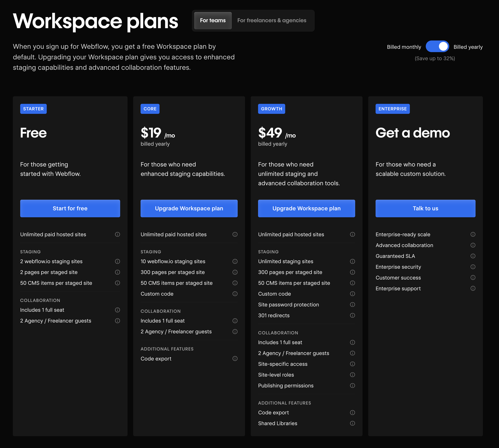Open info icon for Starter Includes 1 full seat
Image resolution: width=499 pixels, height=448 pixels.
point(118,310)
